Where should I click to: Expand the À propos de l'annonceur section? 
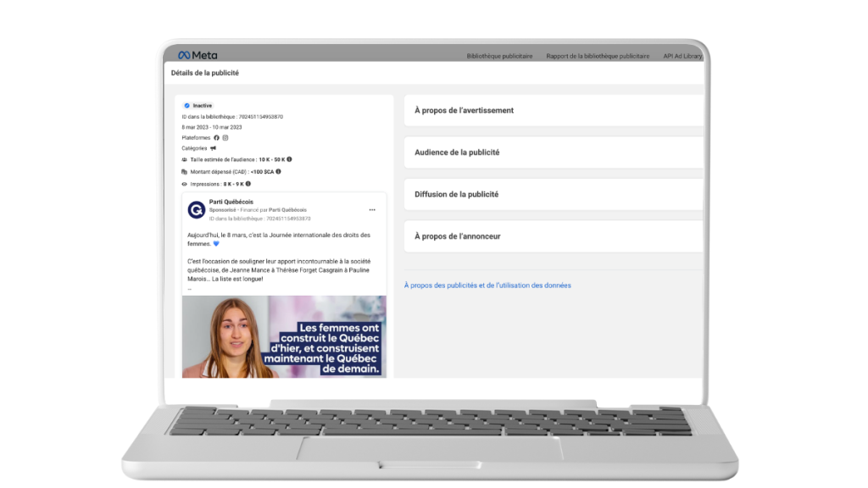[553, 236]
